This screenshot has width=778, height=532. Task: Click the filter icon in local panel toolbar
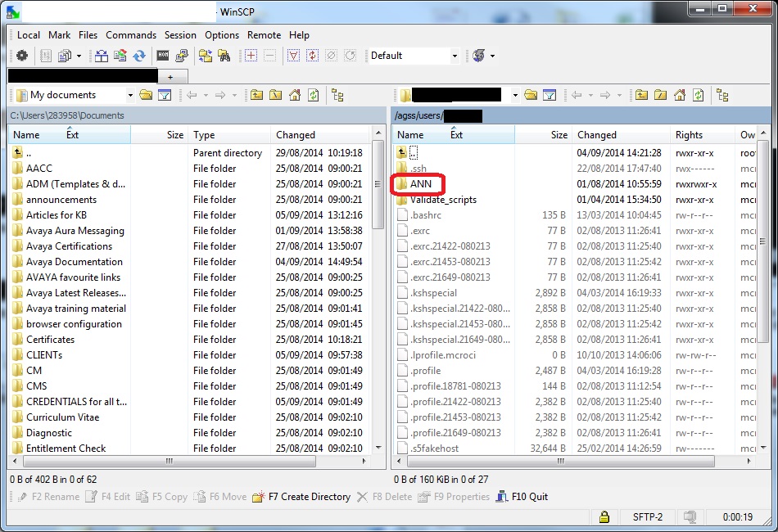click(165, 95)
